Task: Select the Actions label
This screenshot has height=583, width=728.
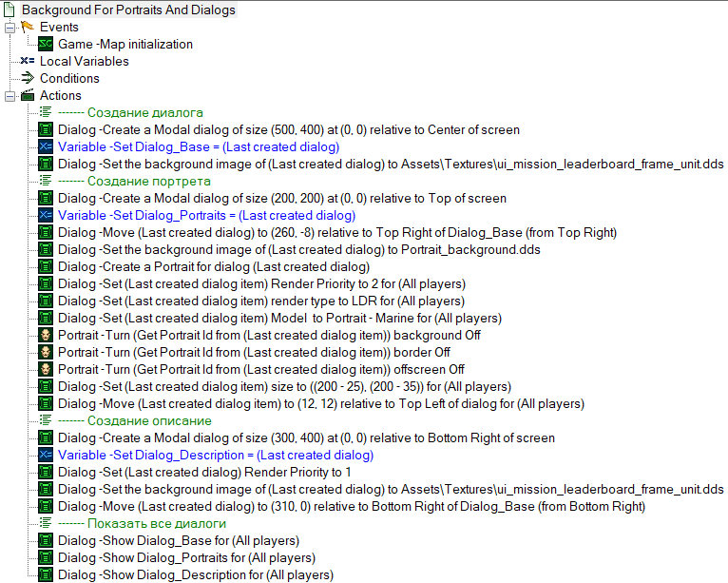Action: [x=61, y=96]
